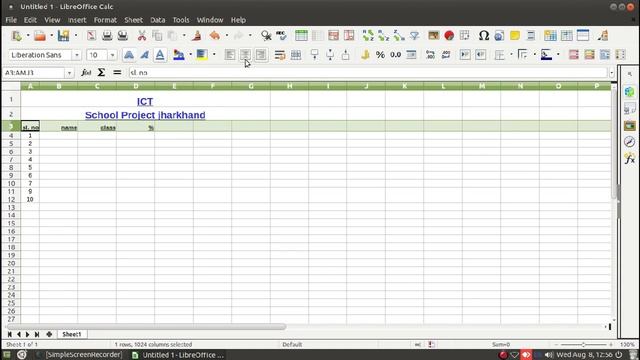Insert image icon in toolbar
Screen dimensions: 640x360
click(433, 36)
